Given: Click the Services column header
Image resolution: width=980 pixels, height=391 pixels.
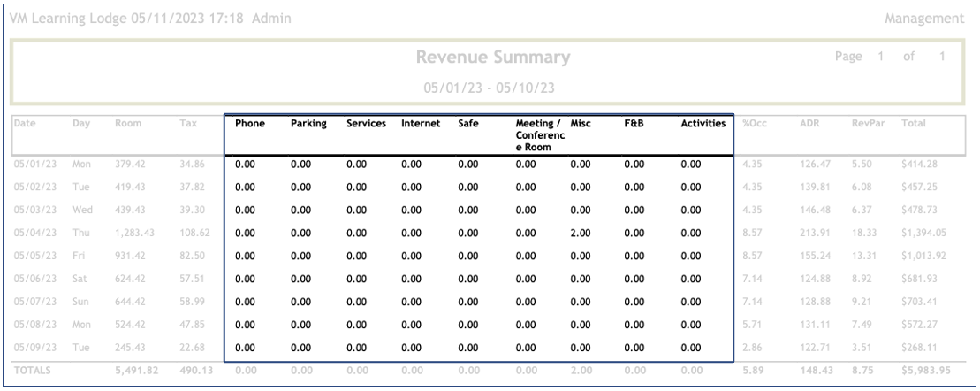Looking at the screenshot, I should (366, 125).
